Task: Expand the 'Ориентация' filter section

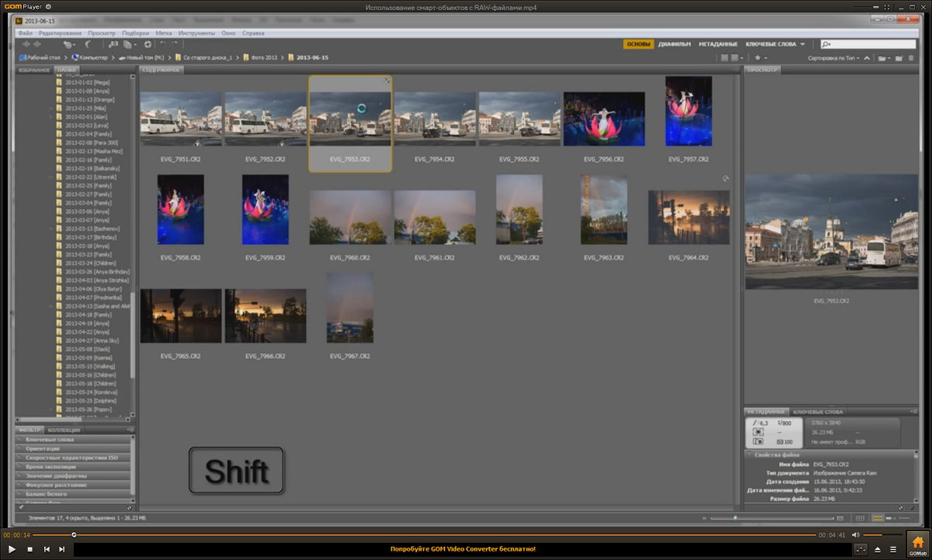Action: pos(42,448)
